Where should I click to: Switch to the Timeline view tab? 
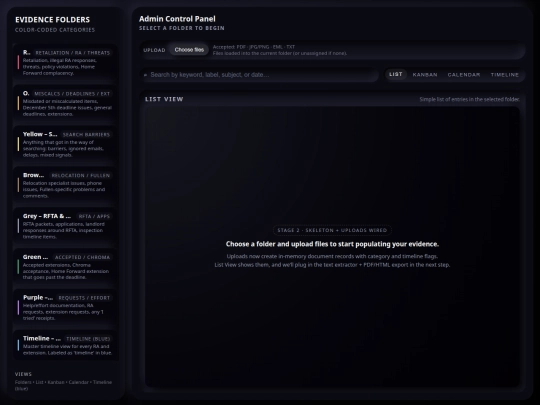pyautogui.click(x=505, y=75)
